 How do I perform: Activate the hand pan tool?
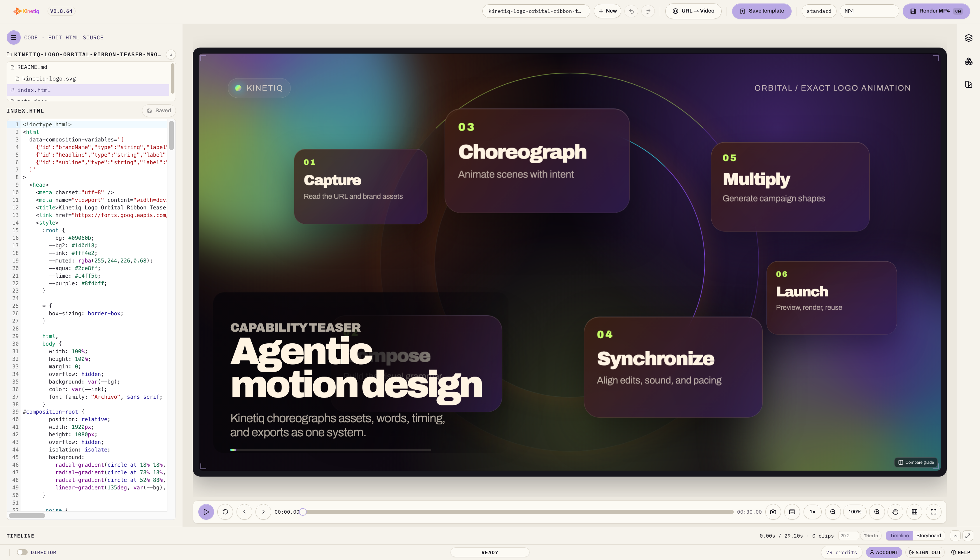[x=895, y=512]
